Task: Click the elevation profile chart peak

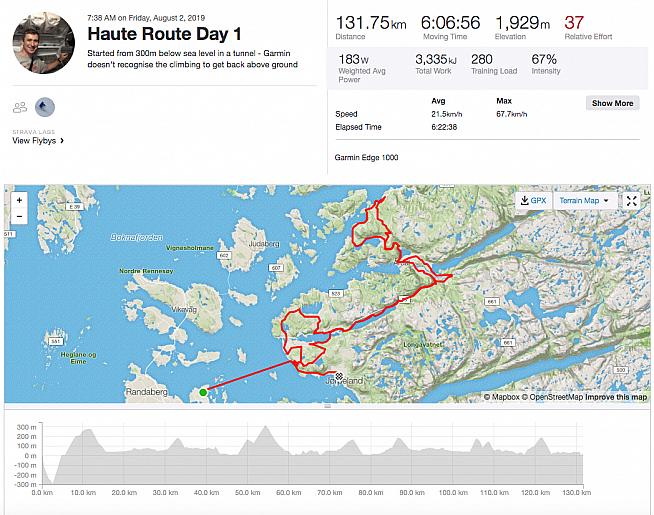Action: [266, 430]
